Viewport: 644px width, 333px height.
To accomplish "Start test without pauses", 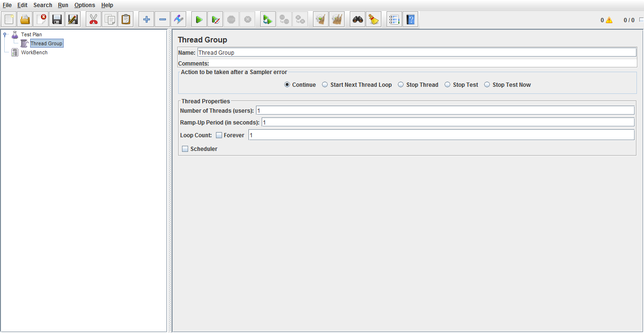I will click(x=215, y=19).
